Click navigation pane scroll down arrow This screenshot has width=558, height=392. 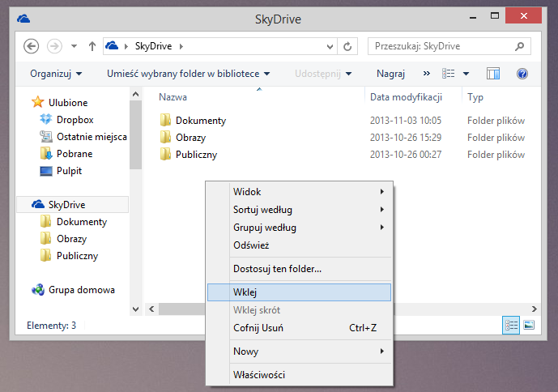pos(135,309)
